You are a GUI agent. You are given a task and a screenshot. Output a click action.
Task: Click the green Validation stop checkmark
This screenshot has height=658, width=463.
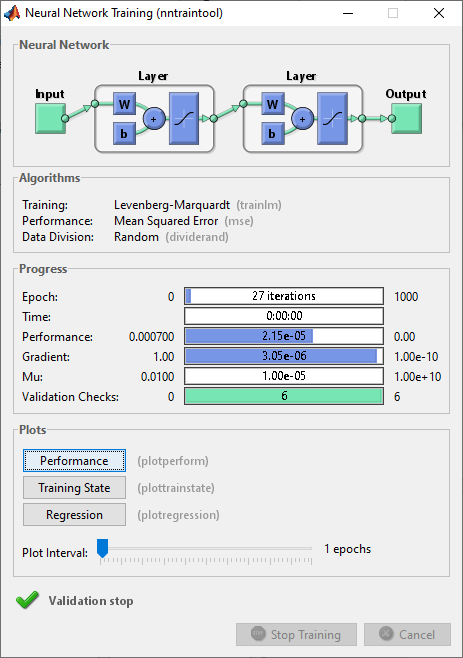27,600
